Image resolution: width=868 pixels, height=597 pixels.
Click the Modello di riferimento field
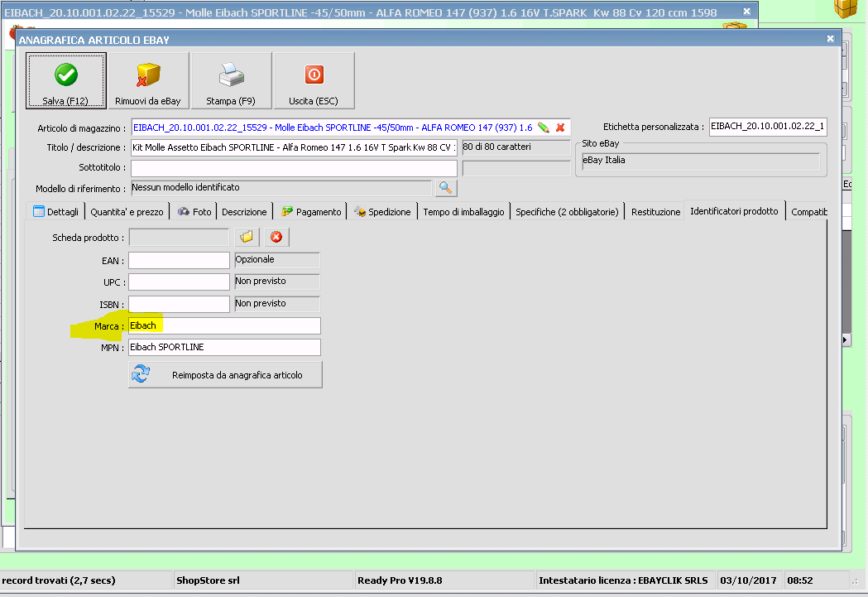click(x=281, y=188)
